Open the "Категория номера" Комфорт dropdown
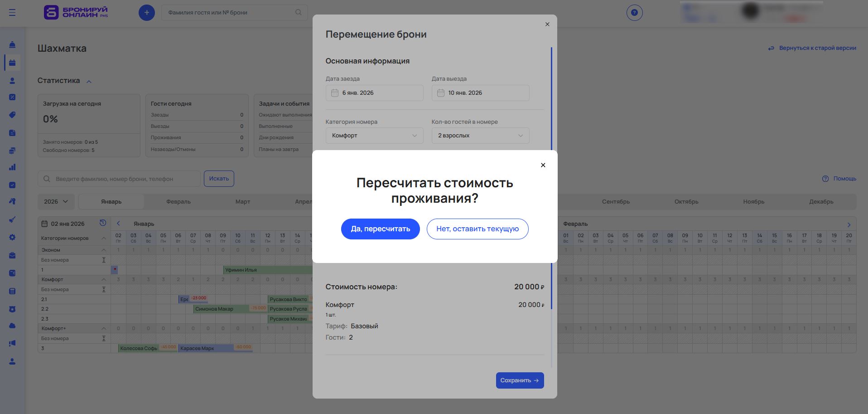Viewport: 868px width, 414px height. (374, 136)
